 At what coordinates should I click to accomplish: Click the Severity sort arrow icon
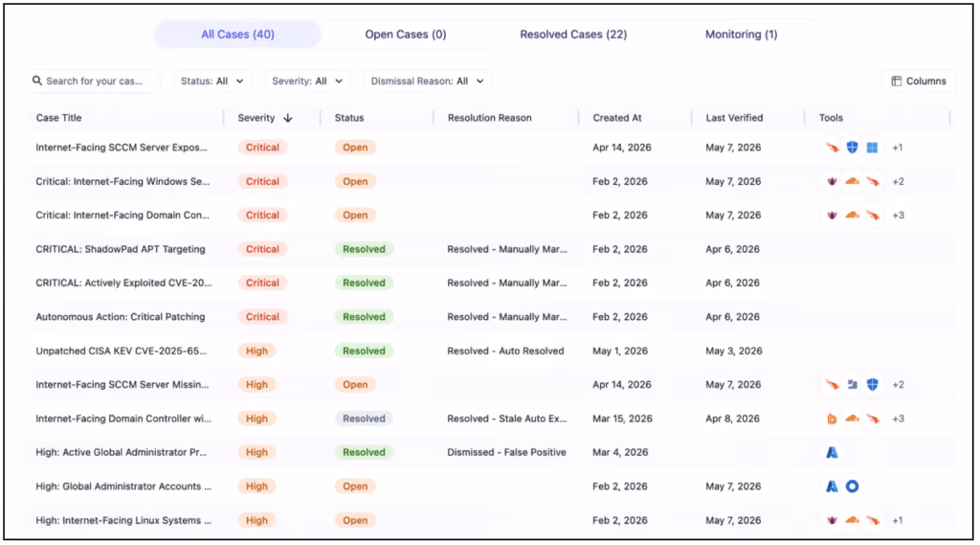pos(287,118)
